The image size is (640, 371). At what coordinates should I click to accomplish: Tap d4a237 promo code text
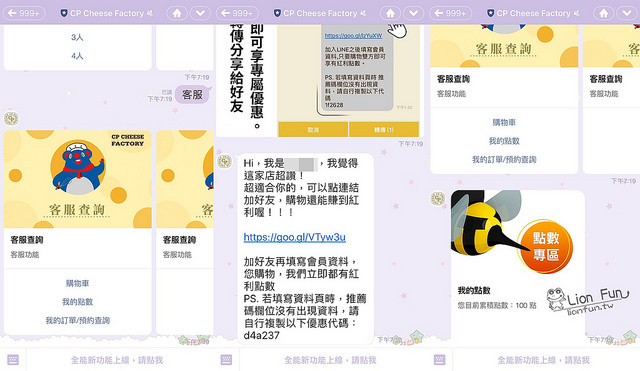tap(262, 335)
